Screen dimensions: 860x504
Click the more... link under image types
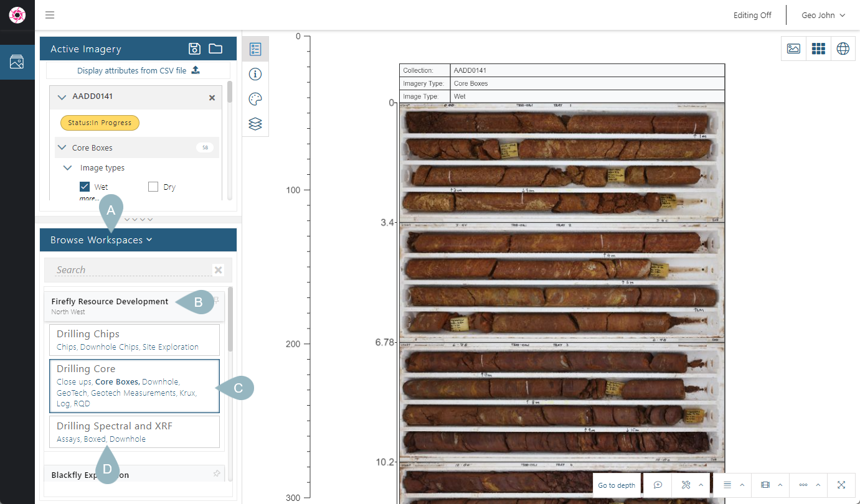(89, 198)
